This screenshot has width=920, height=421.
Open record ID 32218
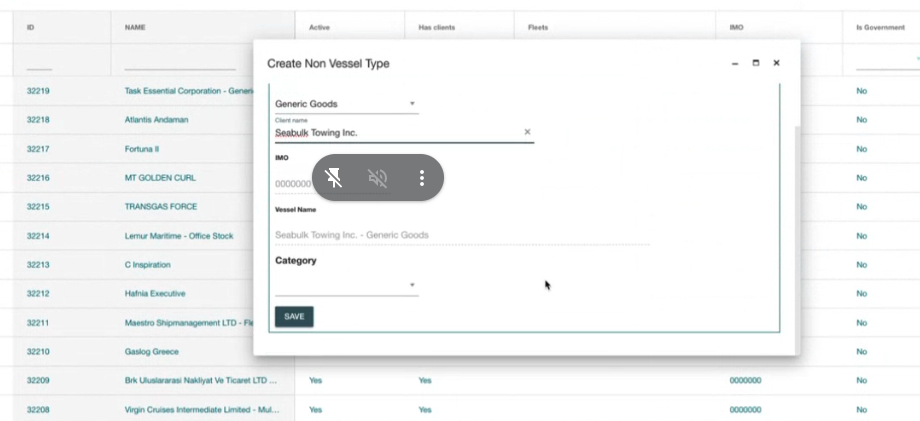click(x=38, y=120)
